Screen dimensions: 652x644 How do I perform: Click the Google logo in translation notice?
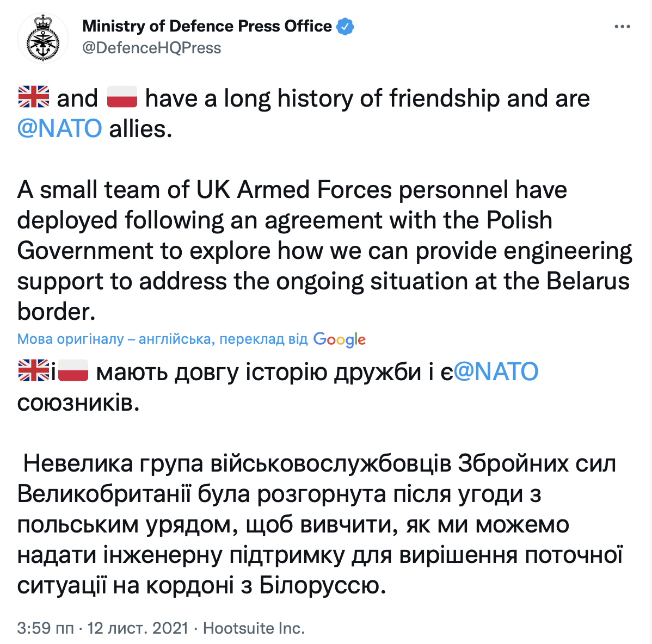click(x=339, y=339)
